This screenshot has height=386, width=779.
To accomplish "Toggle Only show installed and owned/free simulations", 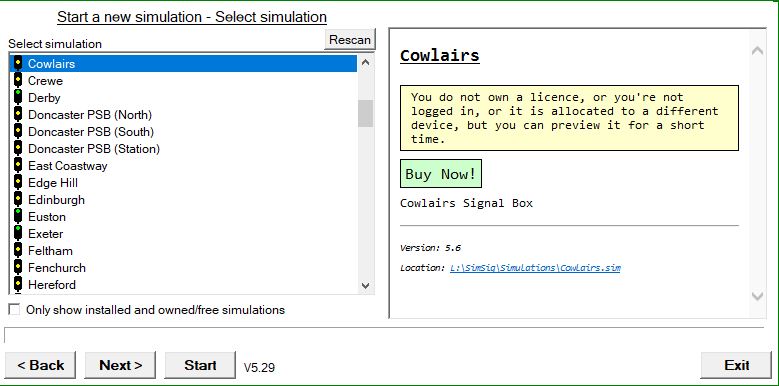I will (14, 309).
